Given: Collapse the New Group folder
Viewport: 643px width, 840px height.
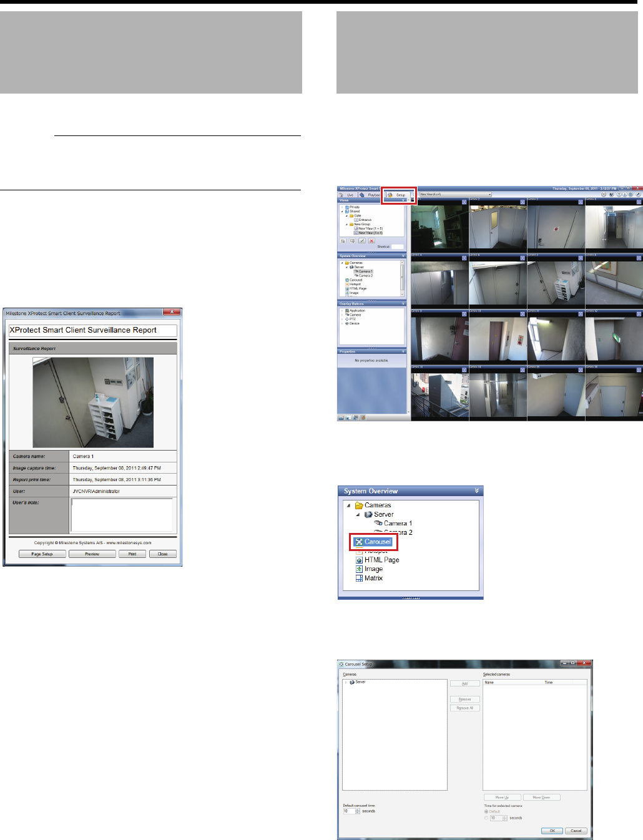Looking at the screenshot, I should (346, 225).
